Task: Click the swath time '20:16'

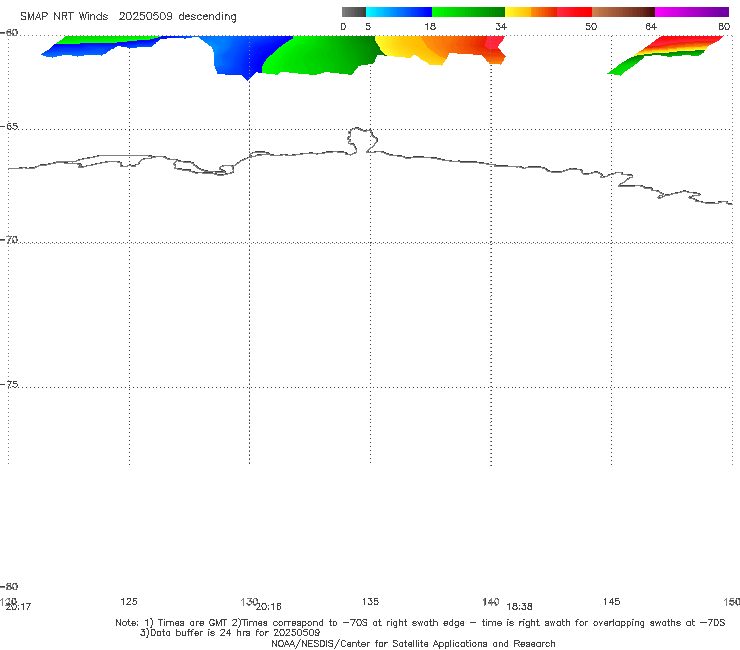Action: point(269,607)
